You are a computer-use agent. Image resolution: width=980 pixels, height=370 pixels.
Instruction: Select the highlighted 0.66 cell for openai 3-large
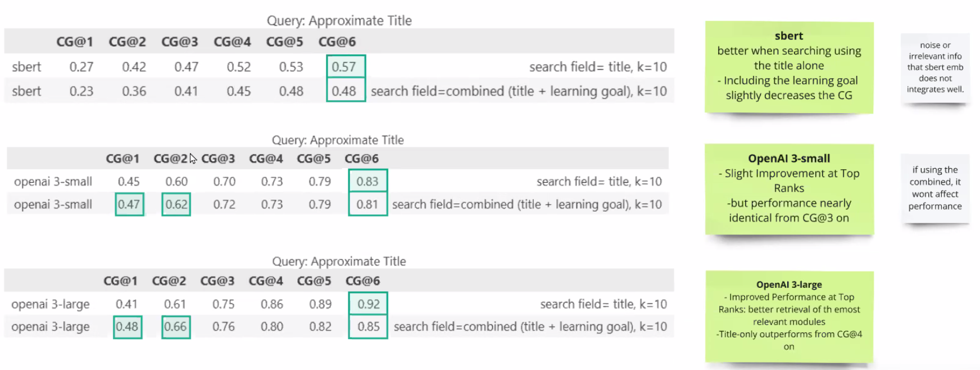pyautogui.click(x=175, y=327)
